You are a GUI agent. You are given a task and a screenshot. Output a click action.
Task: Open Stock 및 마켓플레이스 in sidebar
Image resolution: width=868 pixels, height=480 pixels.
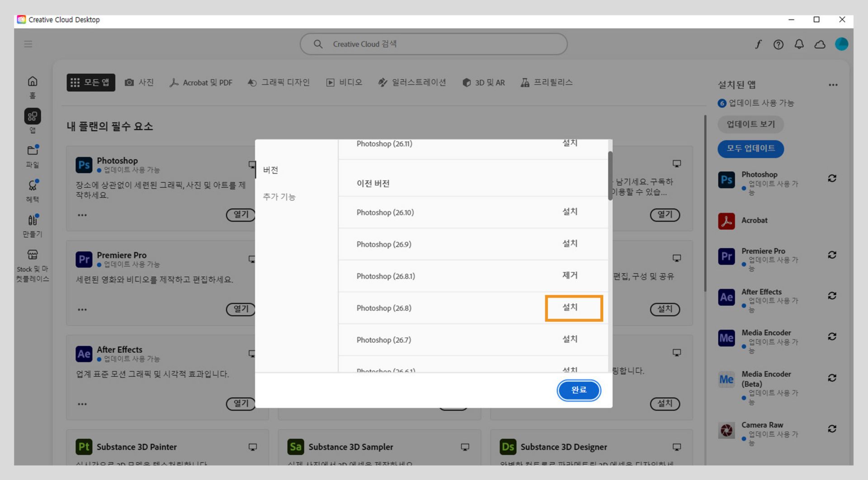(33, 266)
